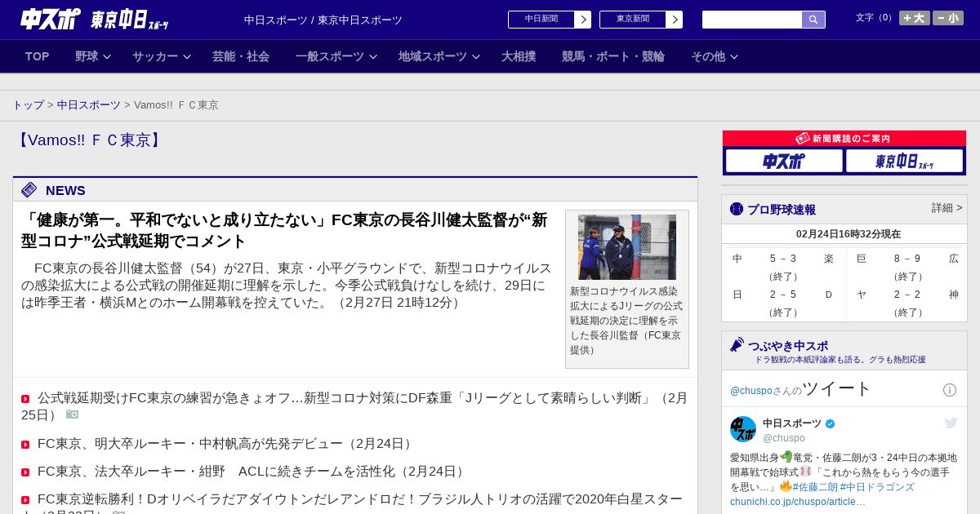Click the Twitter bird icon on tweet
Image resolution: width=980 pixels, height=514 pixels.
[x=951, y=423]
